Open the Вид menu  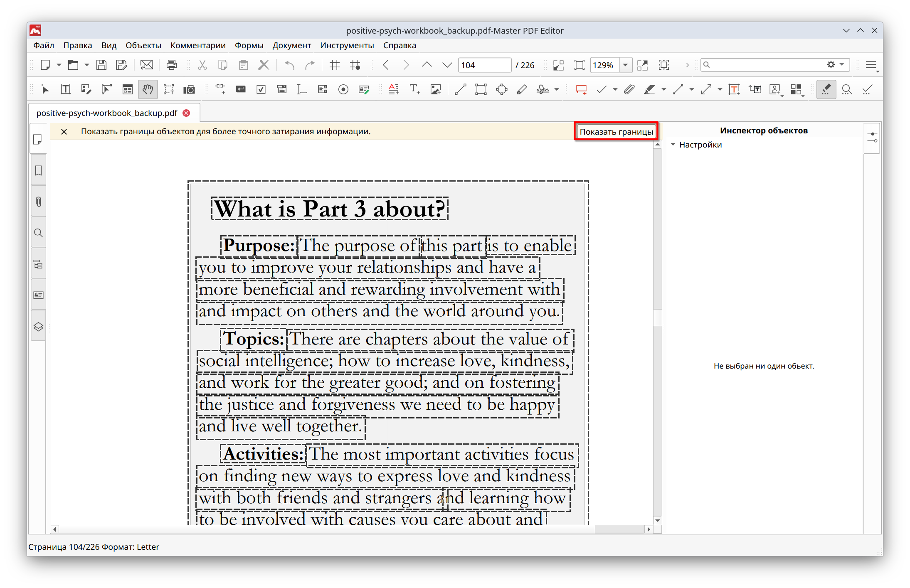click(109, 45)
